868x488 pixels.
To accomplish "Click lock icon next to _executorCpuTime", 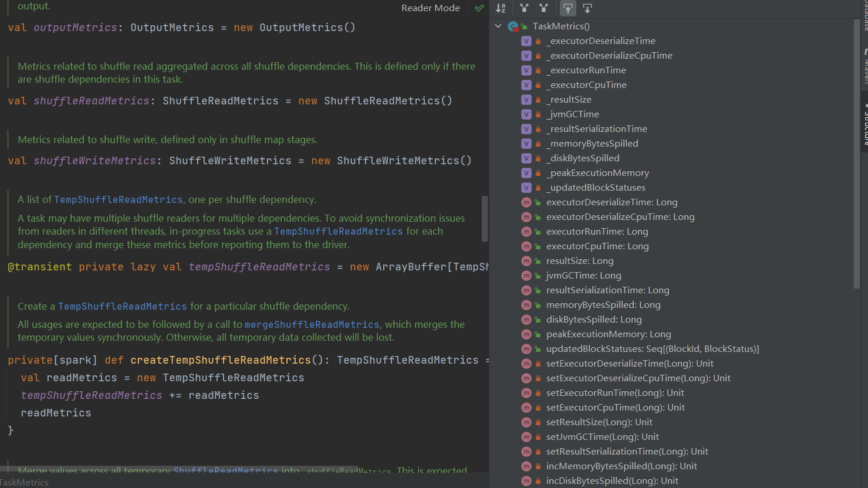I will point(538,85).
